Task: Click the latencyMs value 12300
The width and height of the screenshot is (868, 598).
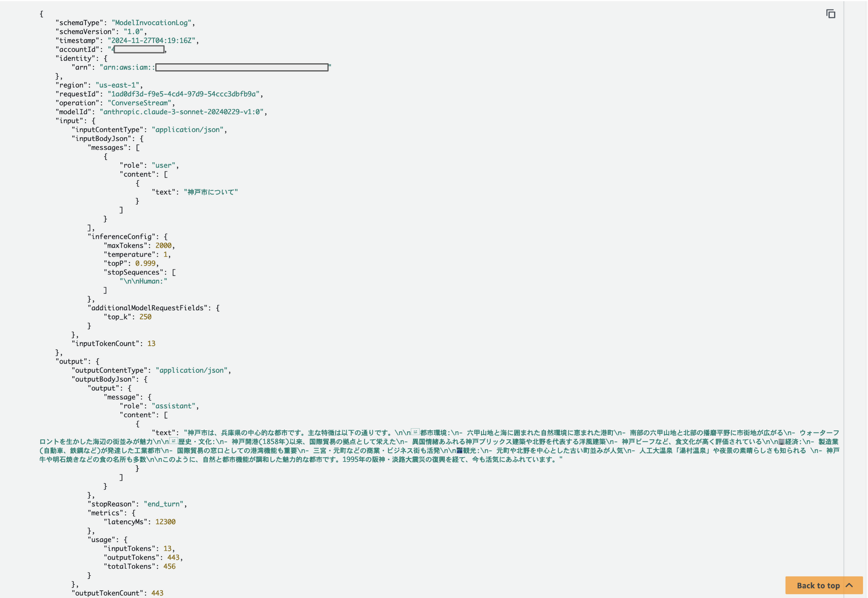Action: [165, 522]
